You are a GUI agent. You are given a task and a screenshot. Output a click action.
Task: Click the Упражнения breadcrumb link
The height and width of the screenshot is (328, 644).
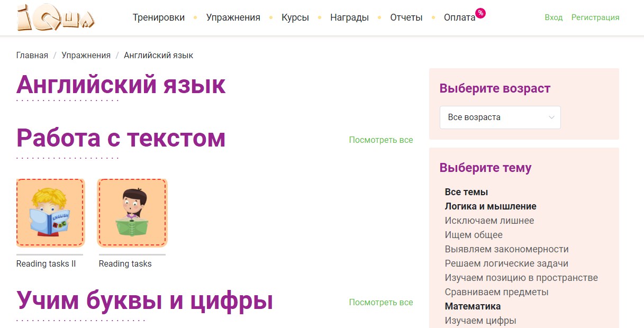tap(86, 56)
